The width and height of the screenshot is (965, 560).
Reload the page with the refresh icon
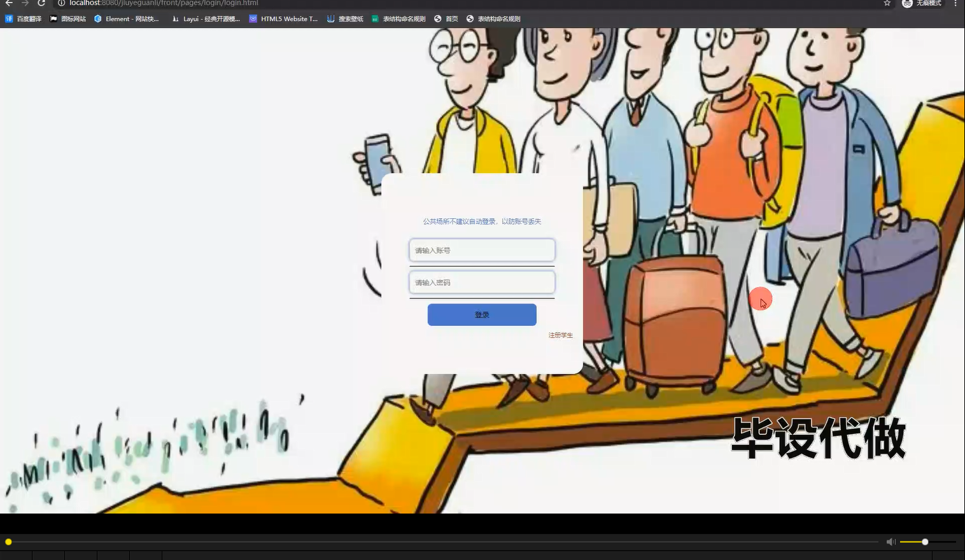pos(41,3)
